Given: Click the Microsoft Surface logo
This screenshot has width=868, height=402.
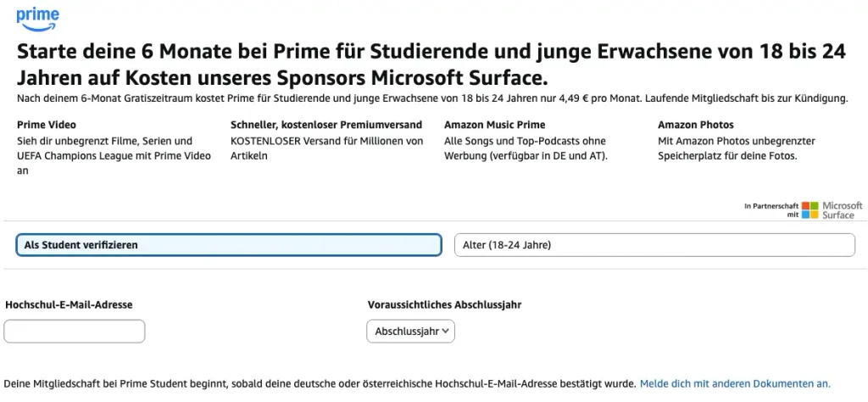Looking at the screenshot, I should pyautogui.click(x=832, y=210).
